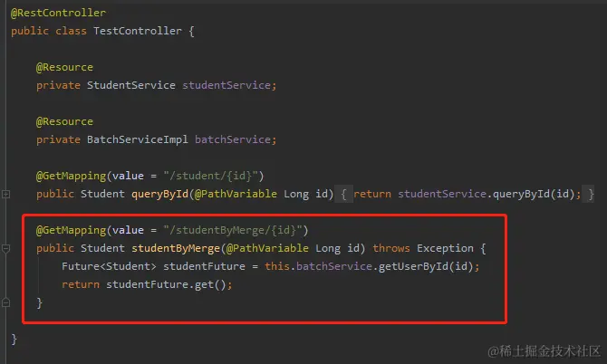Viewport: 607px width, 364px height.
Task: Click the "/studentByMerge/{id}" mapping string
Action: [233, 231]
